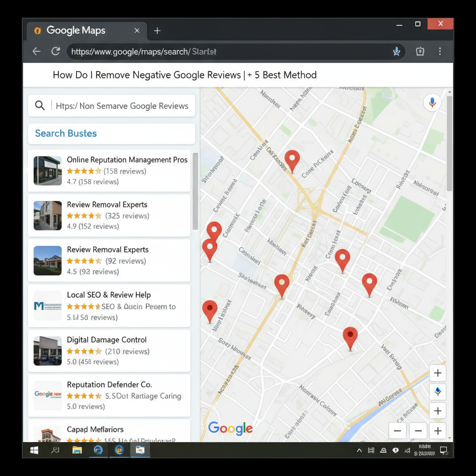Click the pin with the dark center at the map's left edge
This screenshot has height=476, width=476.
click(210, 312)
